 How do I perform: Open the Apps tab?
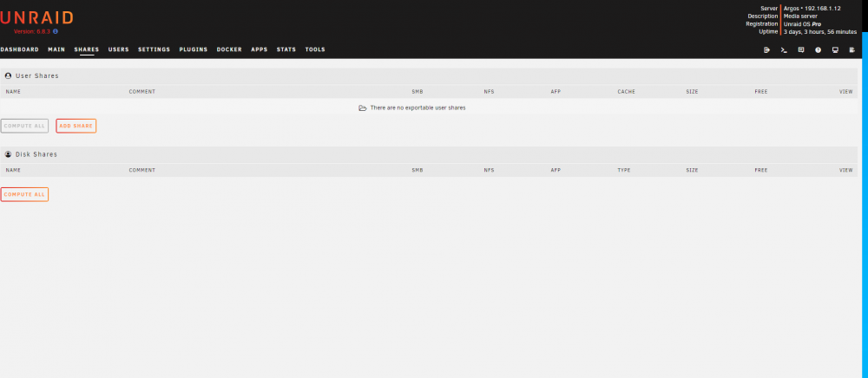259,49
